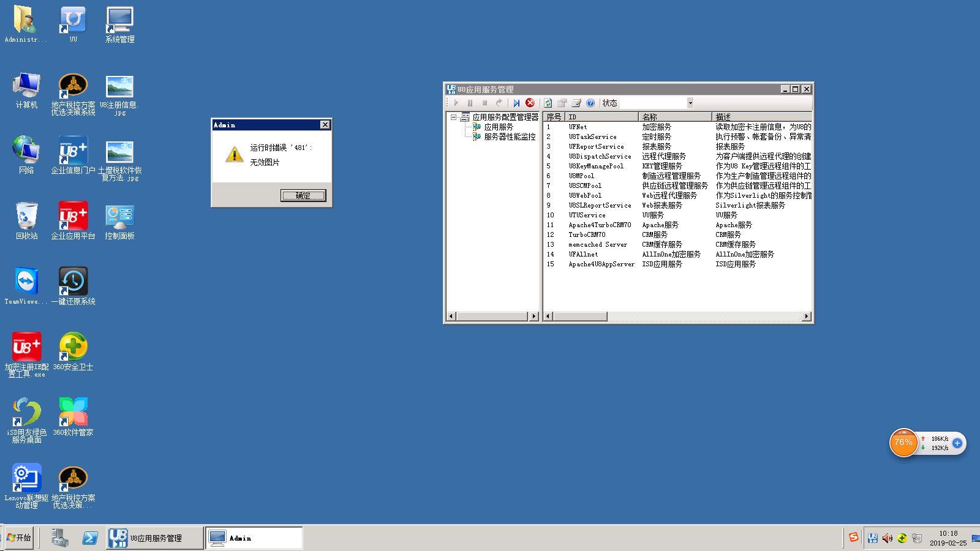Select the U8MPool row
This screenshot has width=980, height=551.
[x=678, y=176]
